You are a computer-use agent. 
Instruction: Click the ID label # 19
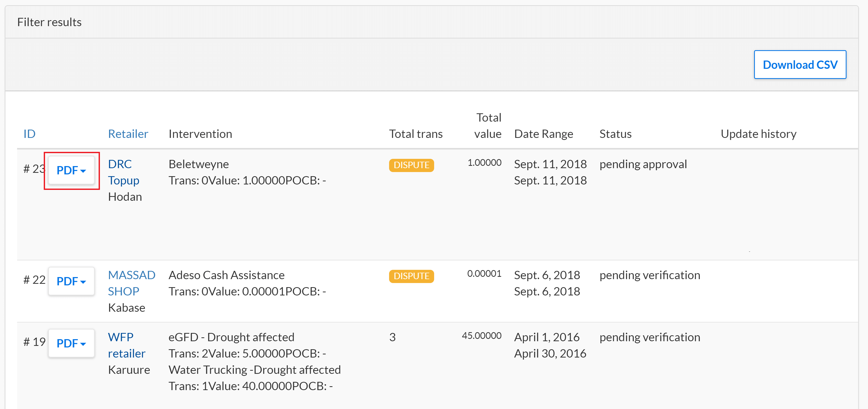[x=34, y=342]
